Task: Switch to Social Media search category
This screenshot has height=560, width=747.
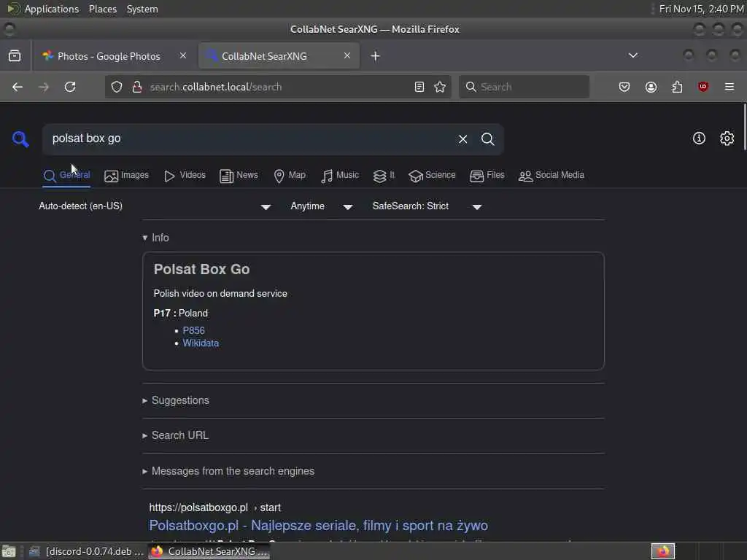Action: (551, 175)
